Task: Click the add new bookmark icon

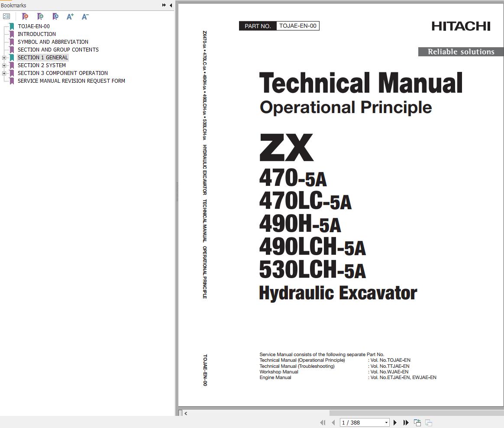Action: [40, 16]
